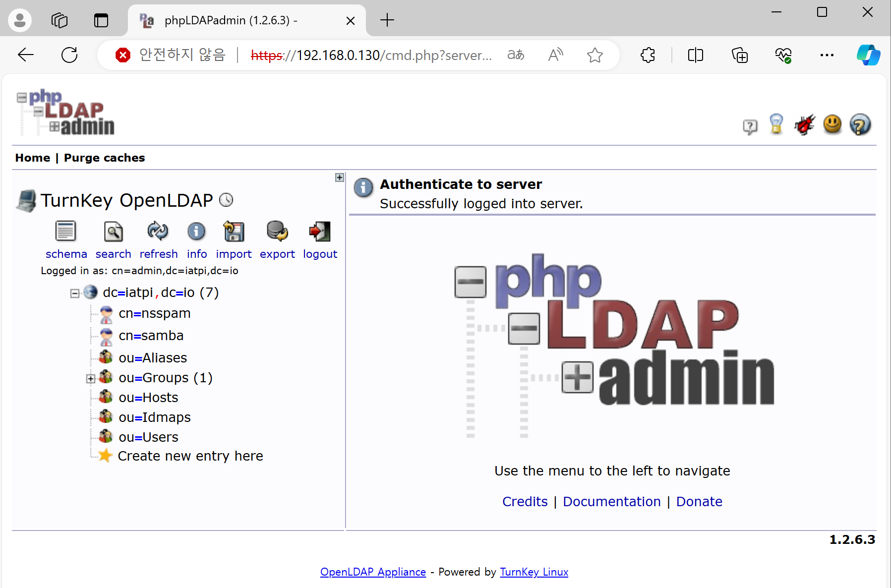891x588 pixels.
Task: Expand the ou=Groups tree node
Action: tap(90, 379)
